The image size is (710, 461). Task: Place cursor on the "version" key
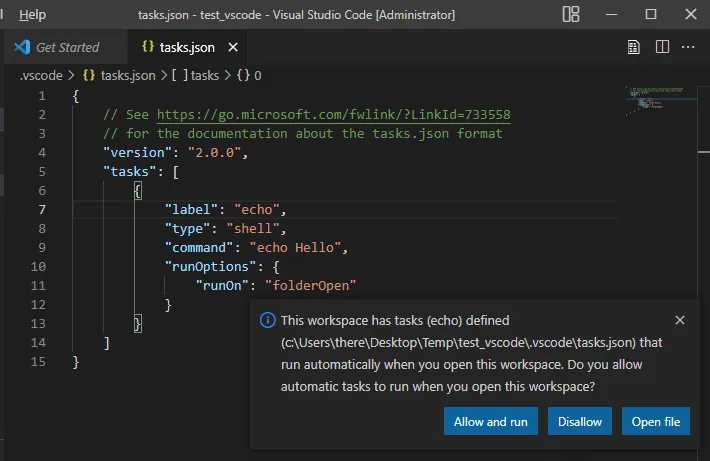tap(138, 153)
